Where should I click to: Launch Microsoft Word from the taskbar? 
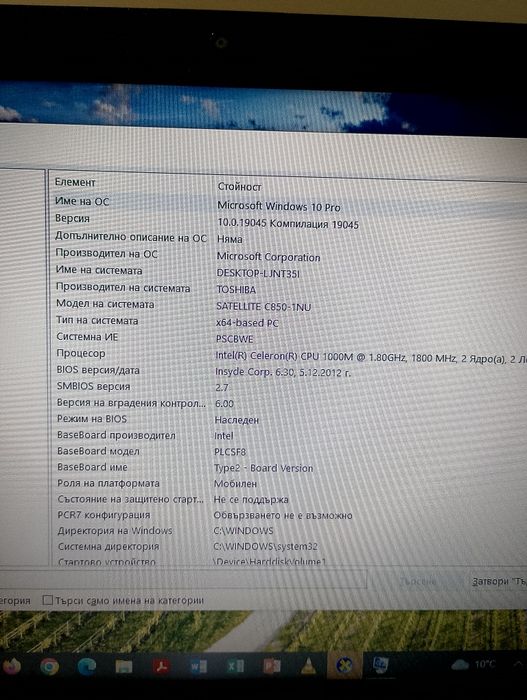point(198,667)
